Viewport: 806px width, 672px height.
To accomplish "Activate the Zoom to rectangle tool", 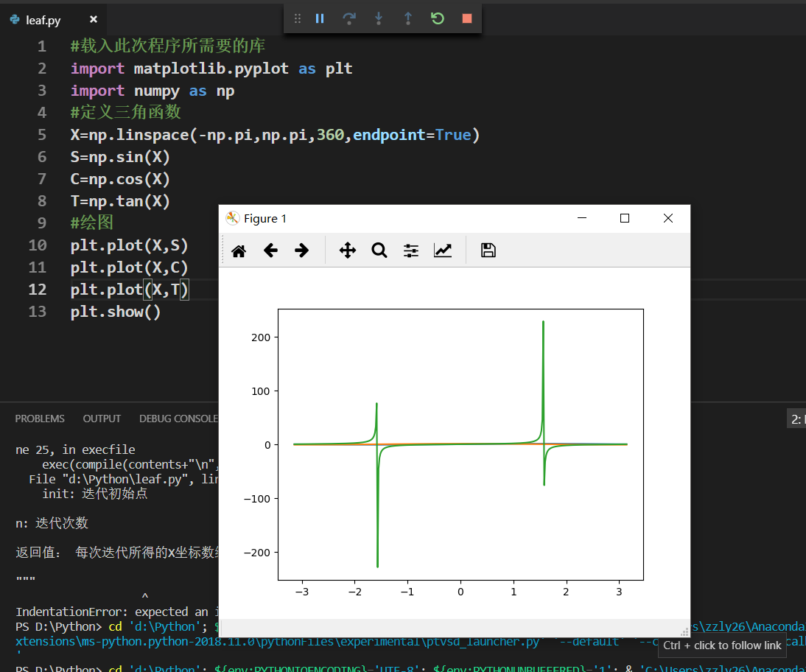I will pos(379,251).
